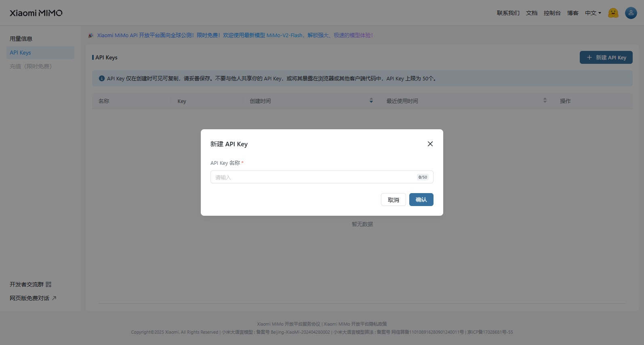Click the external link arrow beside 网页版免费对话
Screen dimensions: 644x345
tap(54, 298)
